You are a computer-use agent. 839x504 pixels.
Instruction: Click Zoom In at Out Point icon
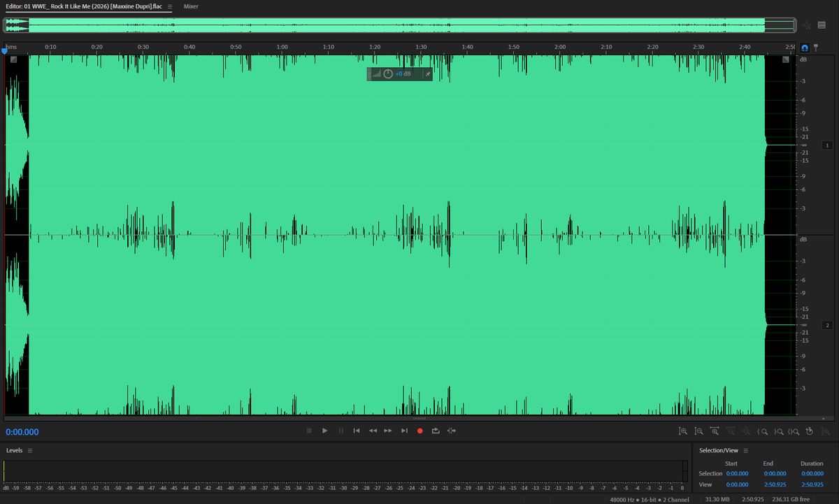778,431
